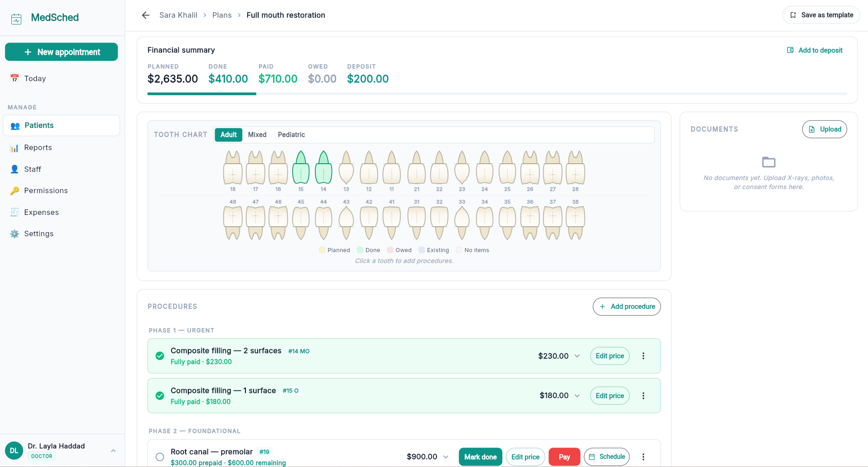868x467 pixels.
Task: Go back using the left arrow icon
Action: [146, 15]
